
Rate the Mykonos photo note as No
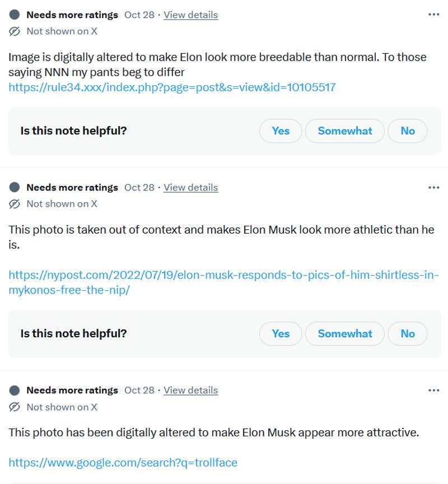pyautogui.click(x=407, y=333)
